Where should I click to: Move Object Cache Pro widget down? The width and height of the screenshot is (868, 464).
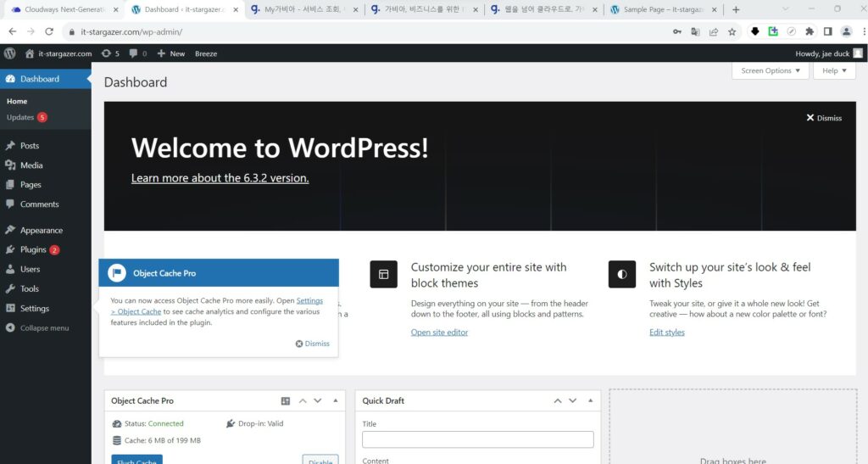318,401
